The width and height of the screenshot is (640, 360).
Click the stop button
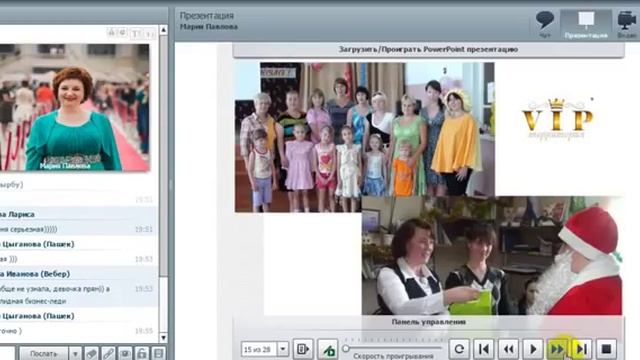click(x=607, y=349)
